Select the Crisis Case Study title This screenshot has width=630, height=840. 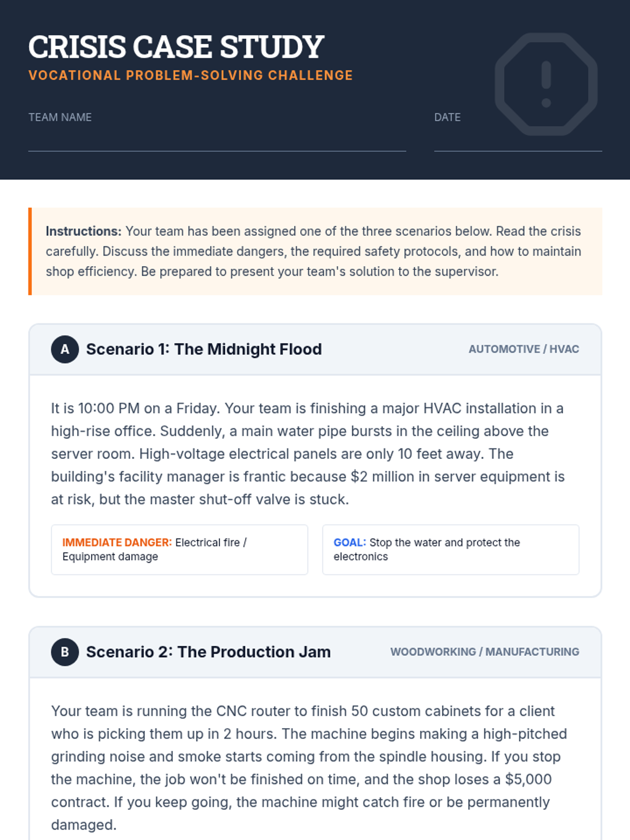click(176, 47)
